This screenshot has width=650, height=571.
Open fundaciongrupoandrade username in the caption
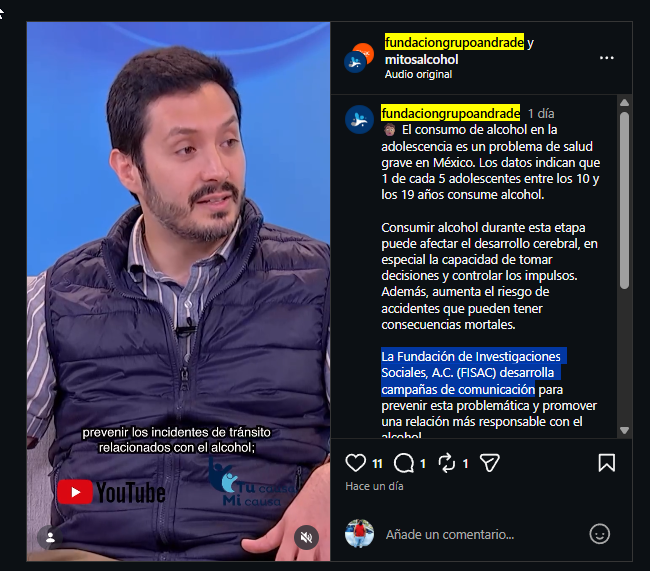tap(451, 113)
